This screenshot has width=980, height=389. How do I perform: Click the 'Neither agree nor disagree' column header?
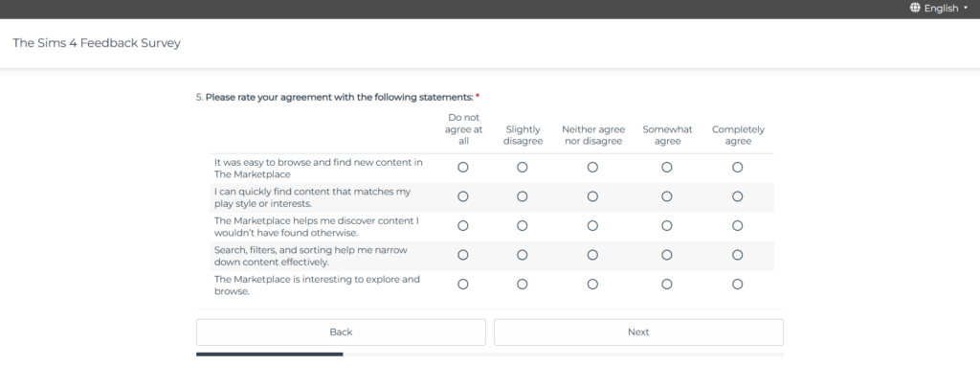tap(592, 135)
